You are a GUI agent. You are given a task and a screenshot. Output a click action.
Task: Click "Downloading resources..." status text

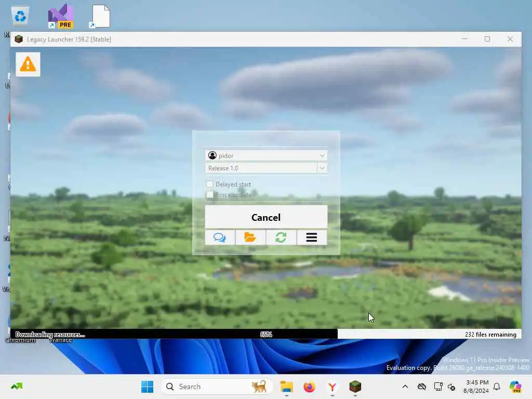pyautogui.click(x=50, y=335)
